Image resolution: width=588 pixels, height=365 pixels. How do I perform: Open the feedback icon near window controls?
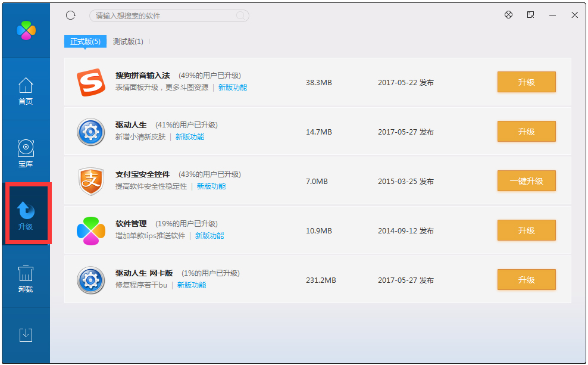(530, 15)
